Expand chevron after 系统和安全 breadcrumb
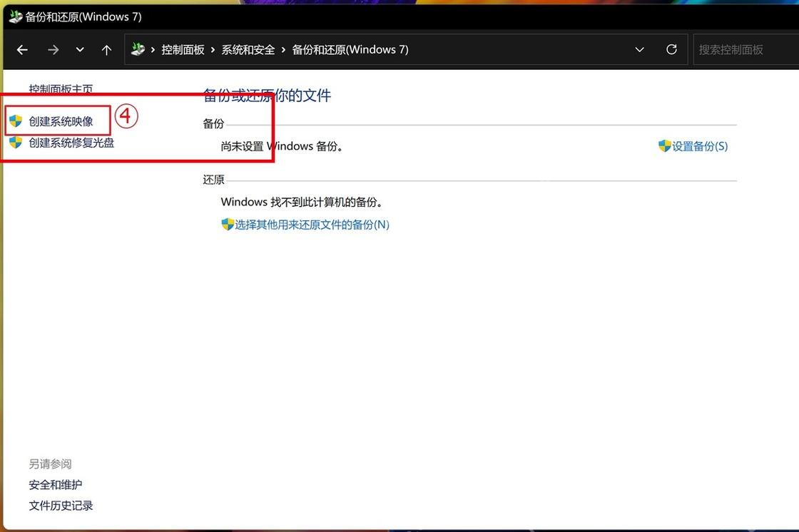The height and width of the screenshot is (532, 799). [283, 50]
